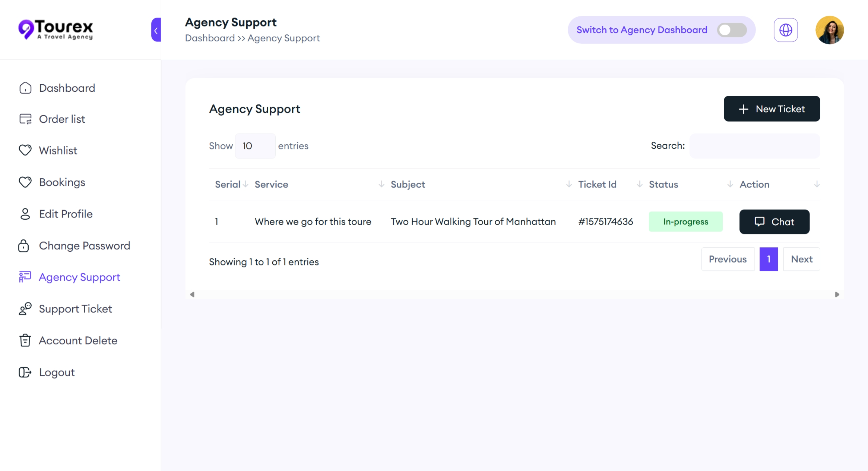Click the Account Delete trash icon
The image size is (868, 471).
point(25,340)
